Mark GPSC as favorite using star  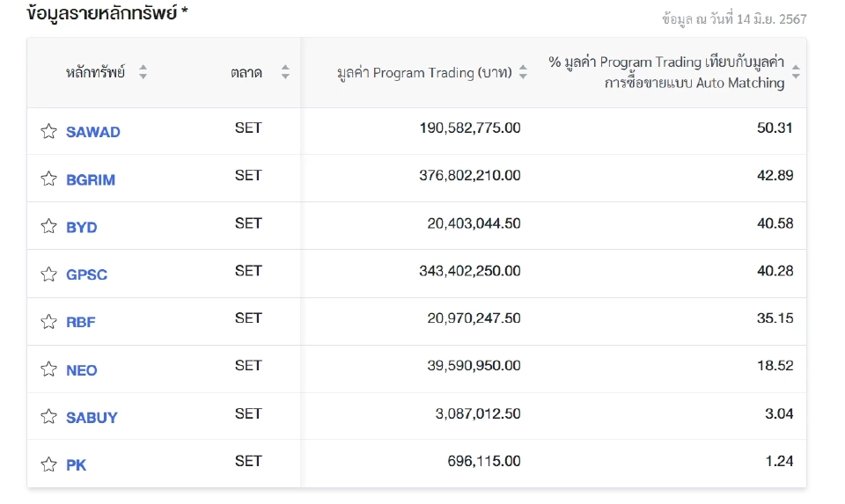coord(48,274)
